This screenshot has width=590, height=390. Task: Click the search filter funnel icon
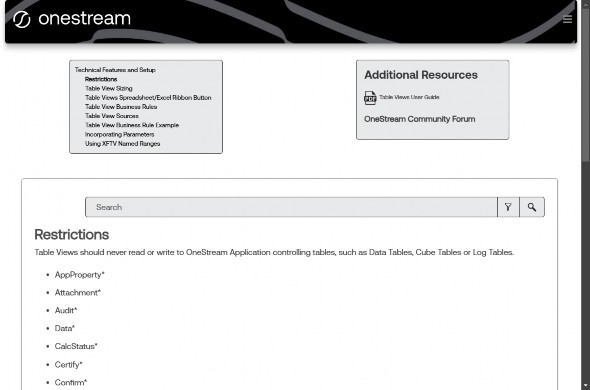click(x=508, y=207)
